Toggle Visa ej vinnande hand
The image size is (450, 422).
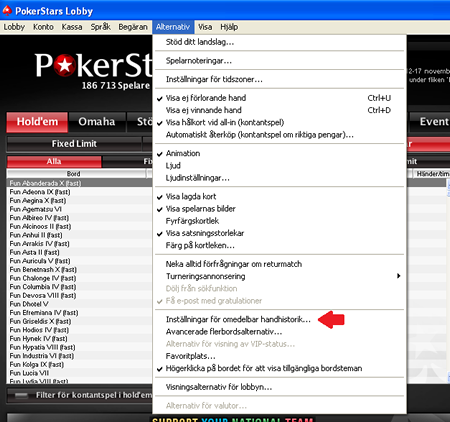[x=279, y=110]
